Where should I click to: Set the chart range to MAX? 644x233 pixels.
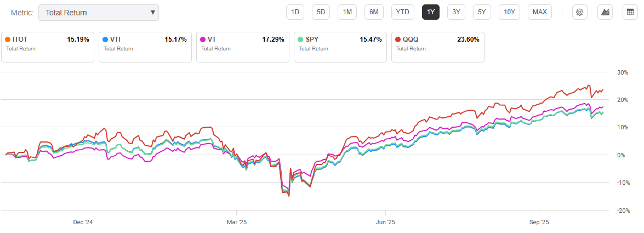coord(539,12)
